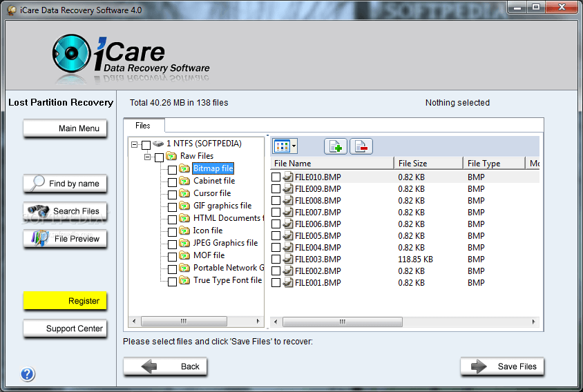Open Search Files
This screenshot has height=392, width=583.
point(65,211)
